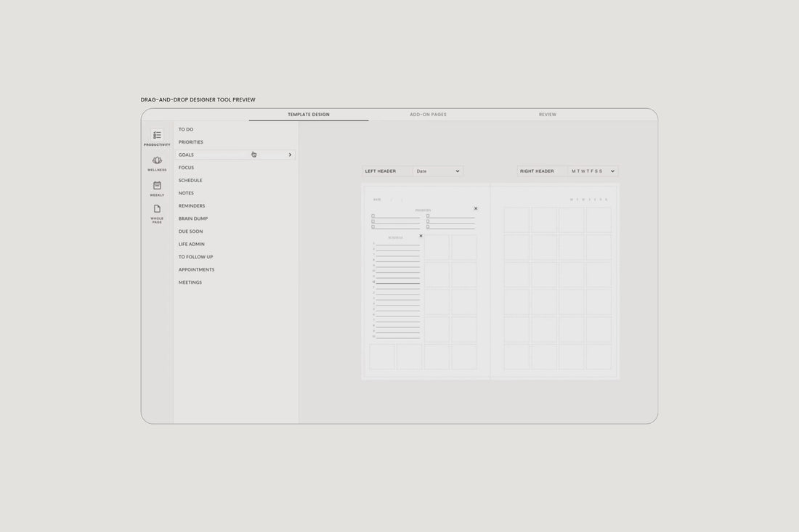This screenshot has height=532, width=799.
Task: Remove the Priorities block using its X icon
Action: click(x=476, y=208)
